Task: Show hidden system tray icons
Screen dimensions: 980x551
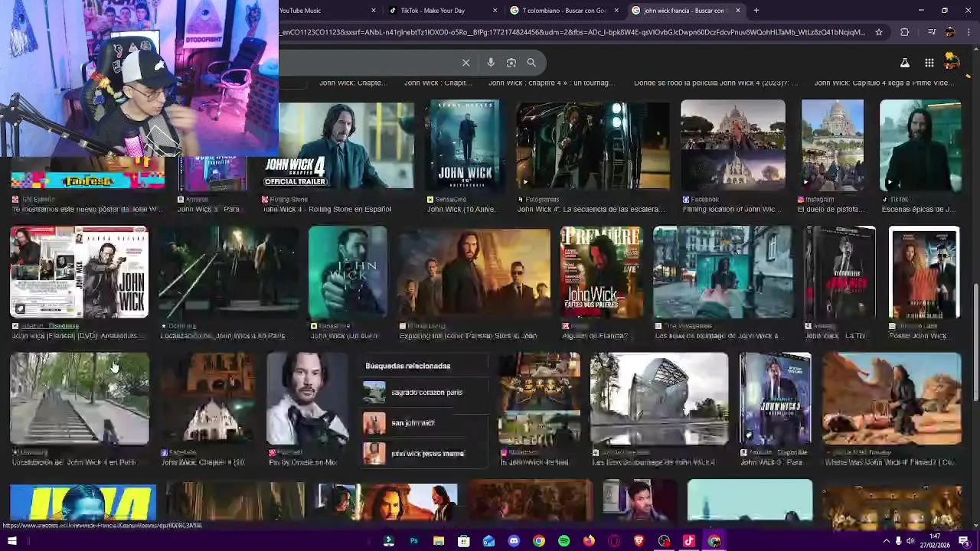Action: [x=886, y=541]
